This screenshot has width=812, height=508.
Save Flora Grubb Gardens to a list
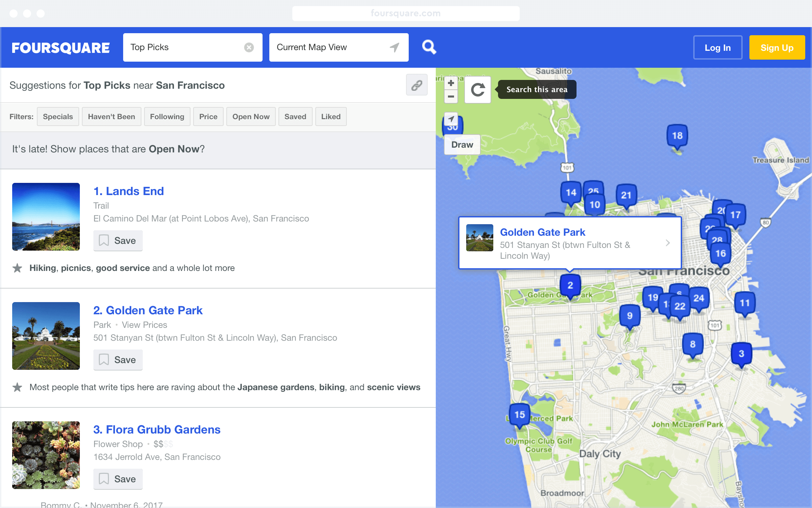tap(118, 479)
